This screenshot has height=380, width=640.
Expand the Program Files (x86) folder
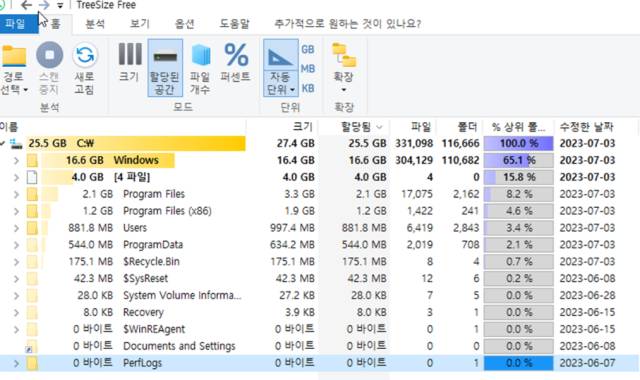click(16, 211)
